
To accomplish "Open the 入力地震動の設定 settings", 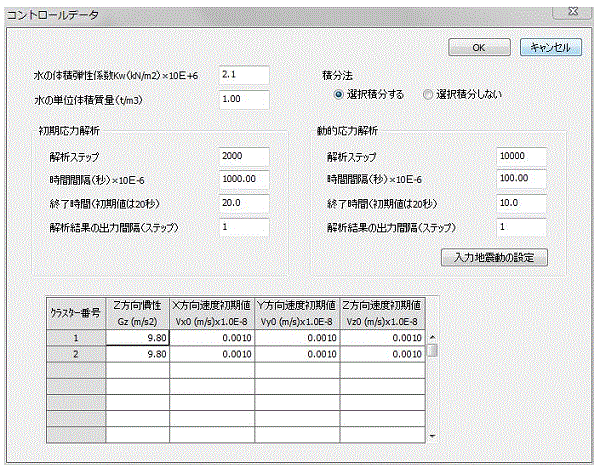I will point(494,257).
